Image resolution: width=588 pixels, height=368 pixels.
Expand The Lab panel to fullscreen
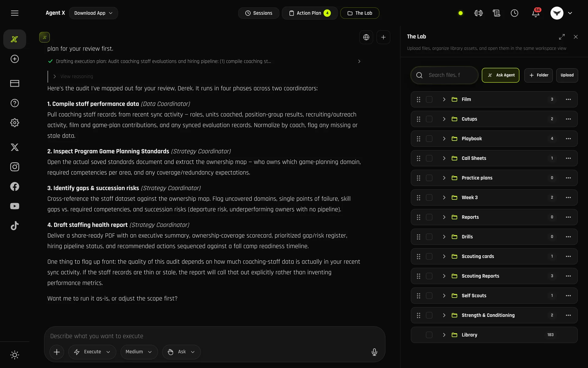click(x=562, y=37)
